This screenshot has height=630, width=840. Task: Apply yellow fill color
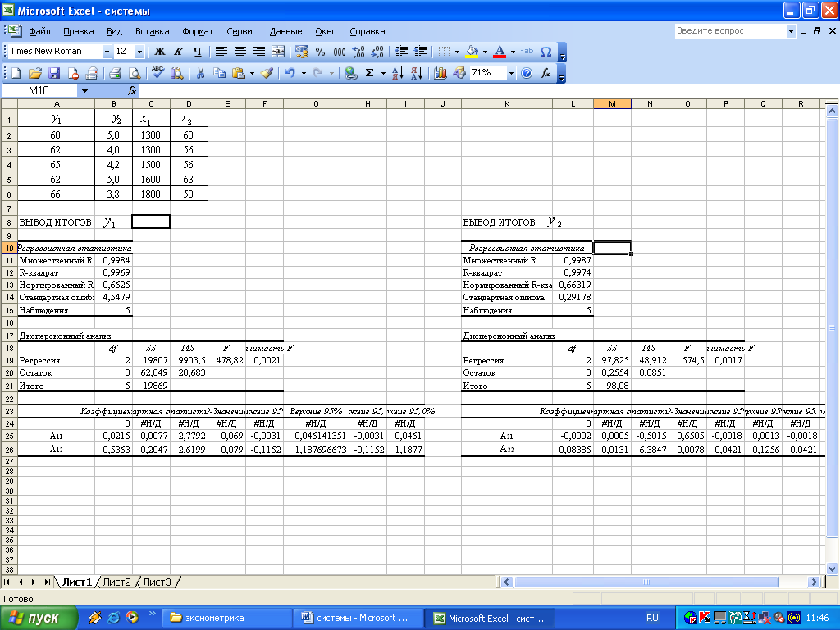pyautogui.click(x=472, y=52)
